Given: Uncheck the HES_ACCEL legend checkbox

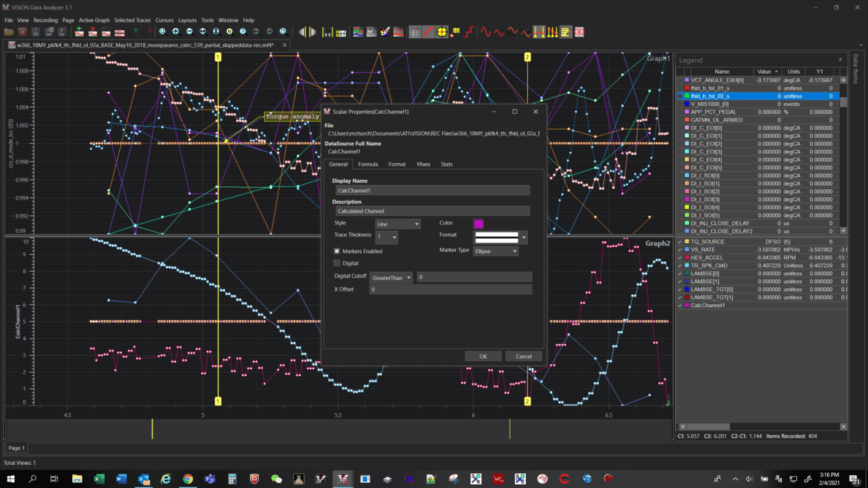Looking at the screenshot, I should pos(680,258).
